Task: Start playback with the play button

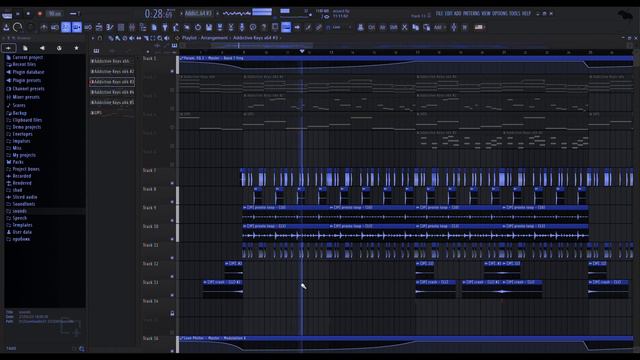Action: [x=18, y=13]
